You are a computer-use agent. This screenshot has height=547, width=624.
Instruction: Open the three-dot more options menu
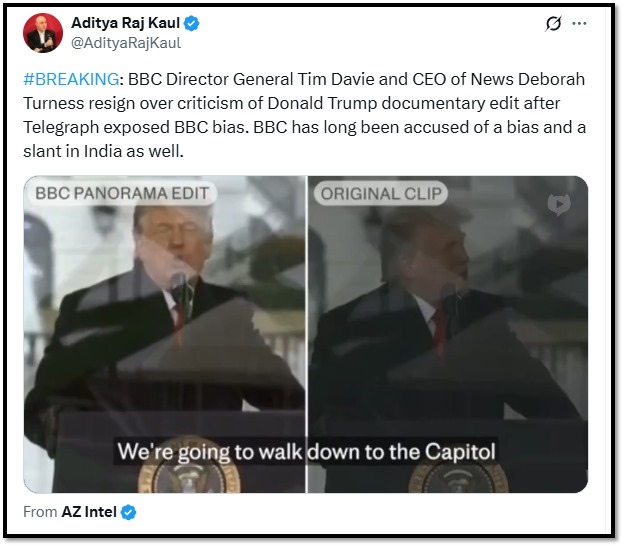pos(579,23)
